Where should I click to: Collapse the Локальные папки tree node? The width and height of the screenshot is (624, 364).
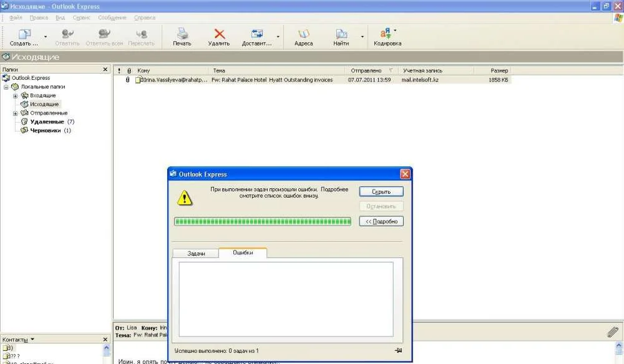pyautogui.click(x=6, y=87)
